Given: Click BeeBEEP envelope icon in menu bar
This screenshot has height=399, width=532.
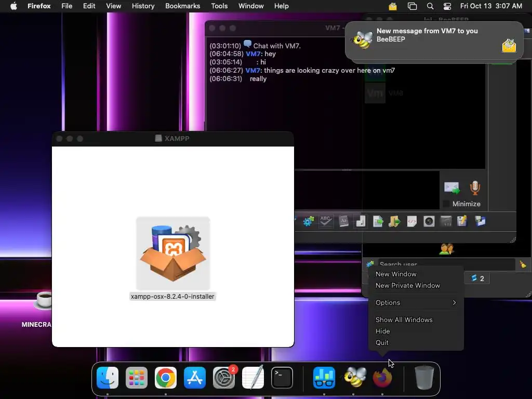Looking at the screenshot, I should click(x=393, y=6).
